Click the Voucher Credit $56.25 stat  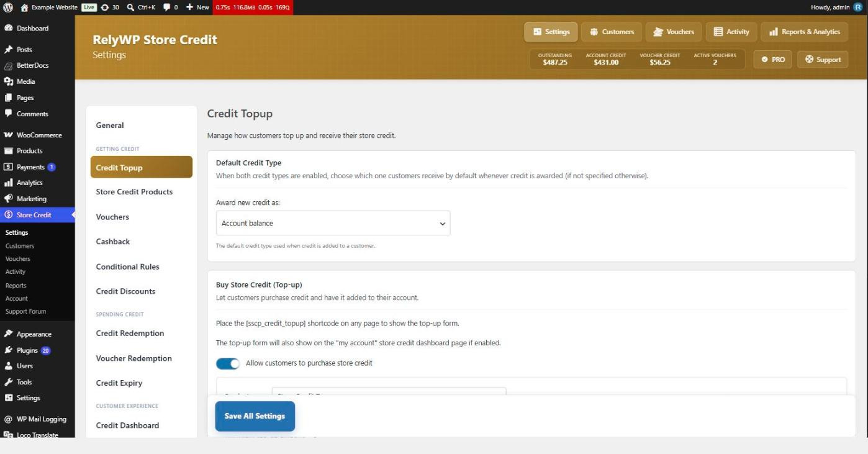(x=660, y=59)
